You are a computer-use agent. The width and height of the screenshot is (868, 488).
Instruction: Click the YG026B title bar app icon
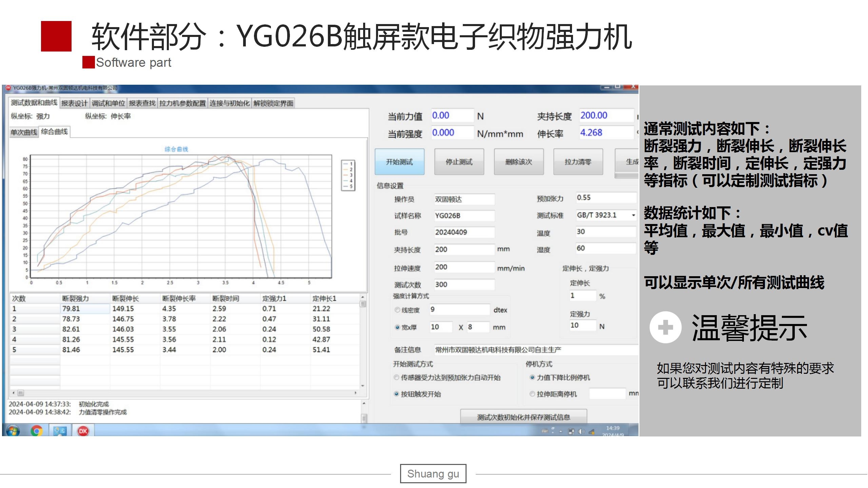pyautogui.click(x=8, y=88)
